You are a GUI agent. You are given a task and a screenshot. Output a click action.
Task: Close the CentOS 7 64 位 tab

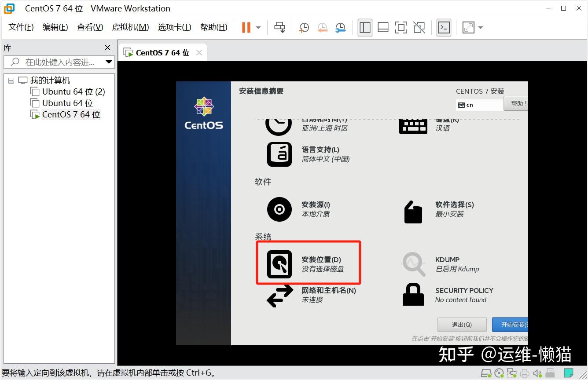point(199,53)
